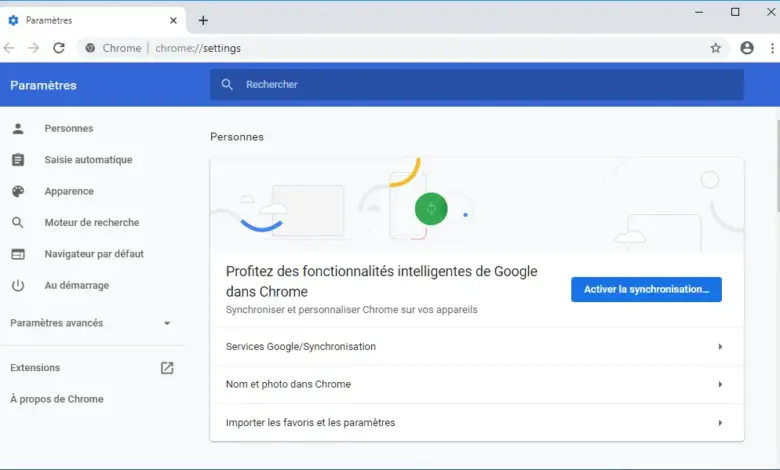
Task: Reload the page with the refresh icon
Action: pos(59,48)
